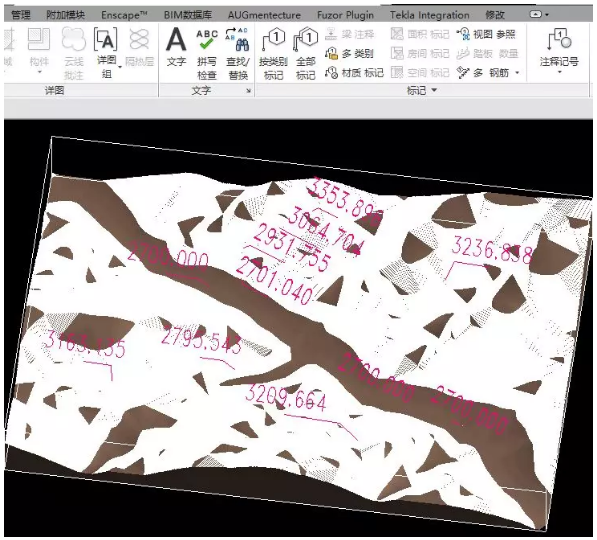Expand the 标记 panel dropdown

[x=434, y=90]
